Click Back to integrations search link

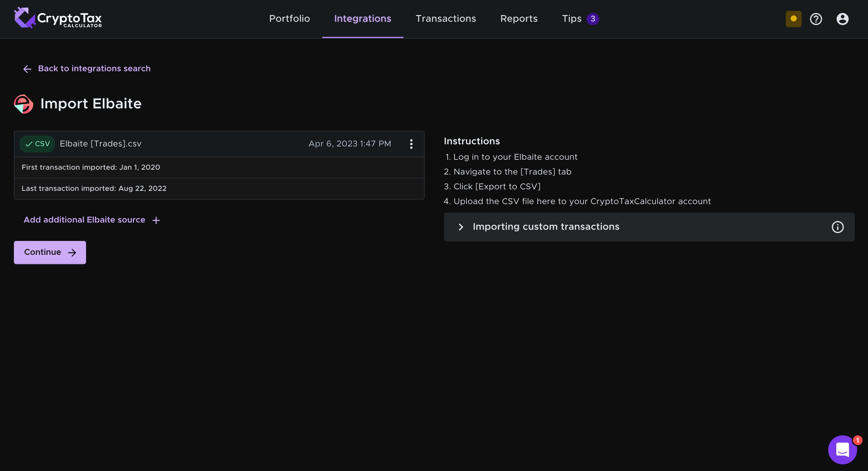(x=94, y=69)
